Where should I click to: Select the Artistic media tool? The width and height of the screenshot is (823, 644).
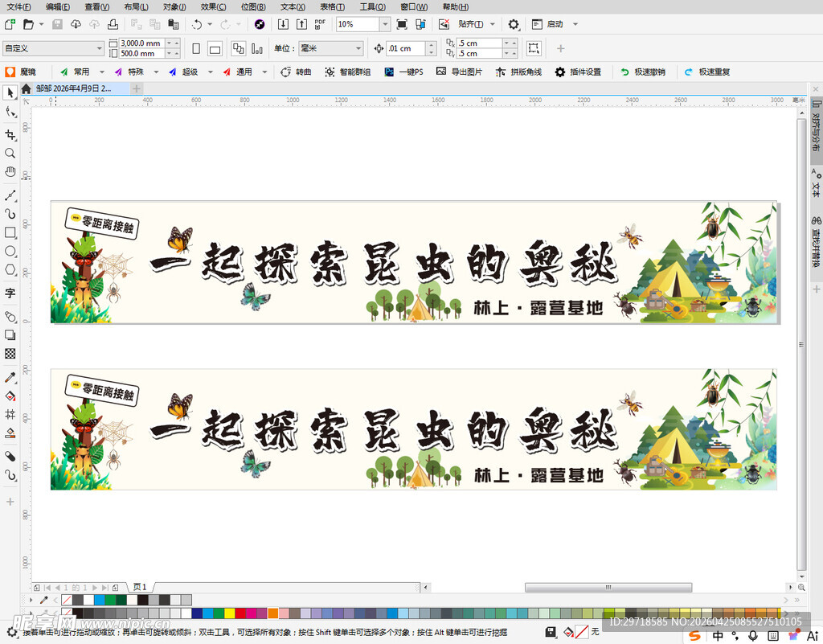10,214
